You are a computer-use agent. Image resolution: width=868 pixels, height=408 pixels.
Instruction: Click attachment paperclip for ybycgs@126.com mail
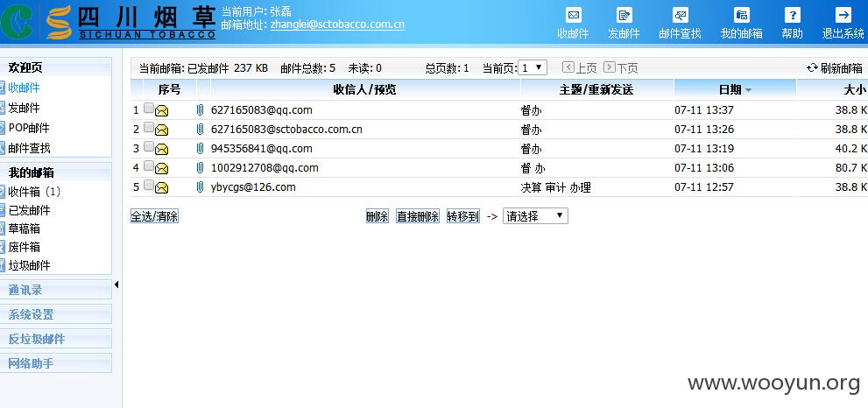click(x=200, y=187)
